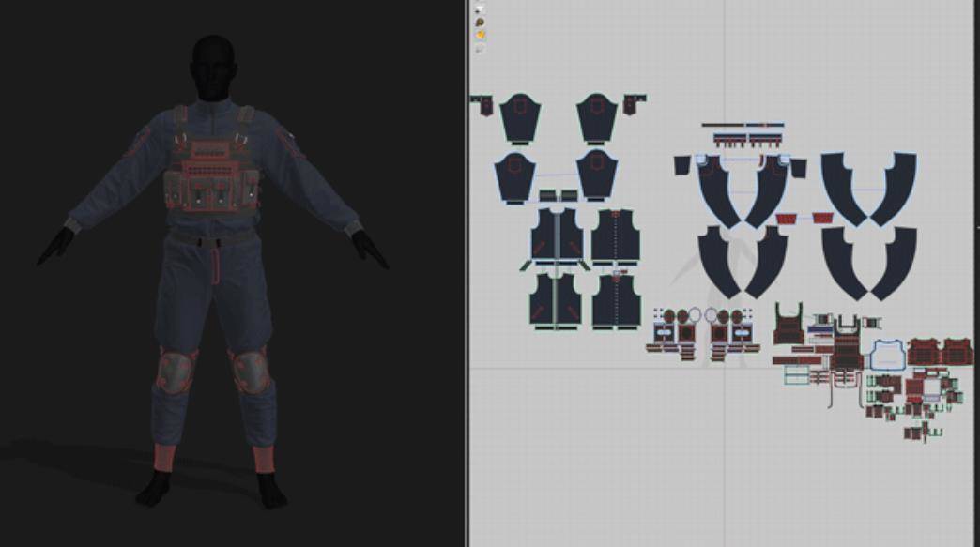Select the long horizontal strip pattern at top

pyautogui.click(x=743, y=125)
